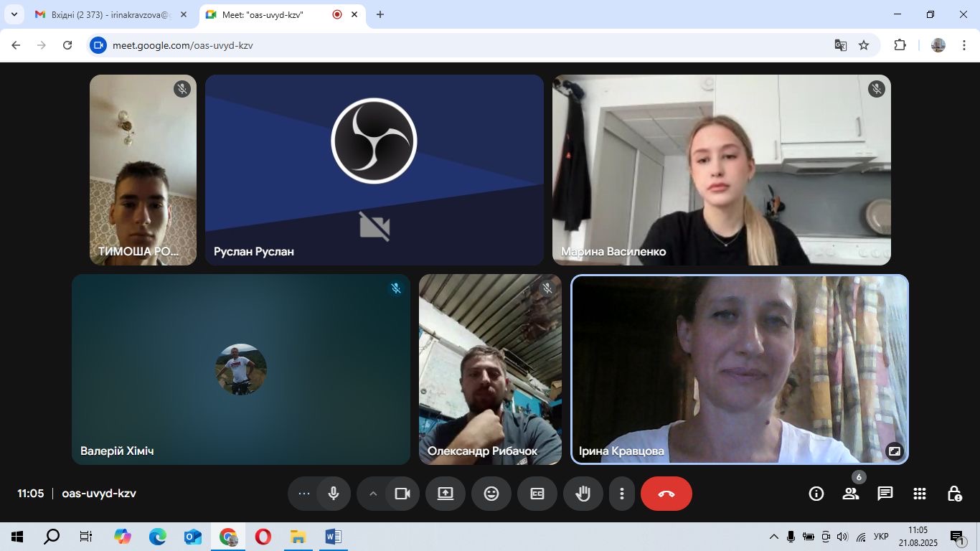The height and width of the screenshot is (551, 980).
Task: Expand video settings chevron arrow
Action: tap(373, 494)
